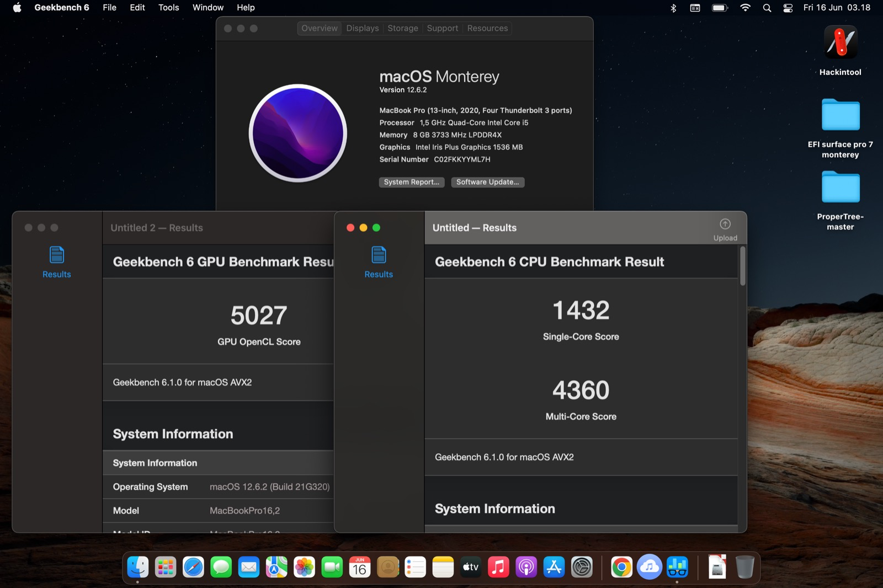Click the System Report button
This screenshot has height=588, width=883.
(411, 182)
